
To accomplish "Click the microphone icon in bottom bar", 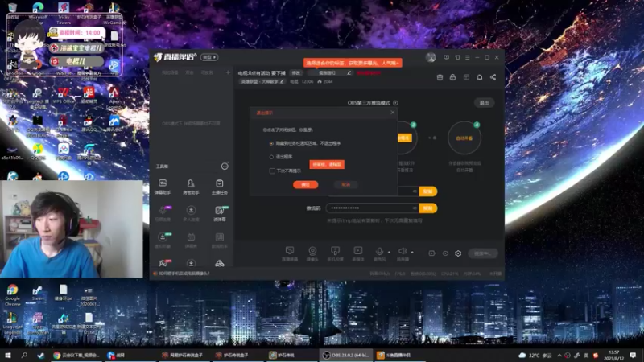I will [x=379, y=251].
